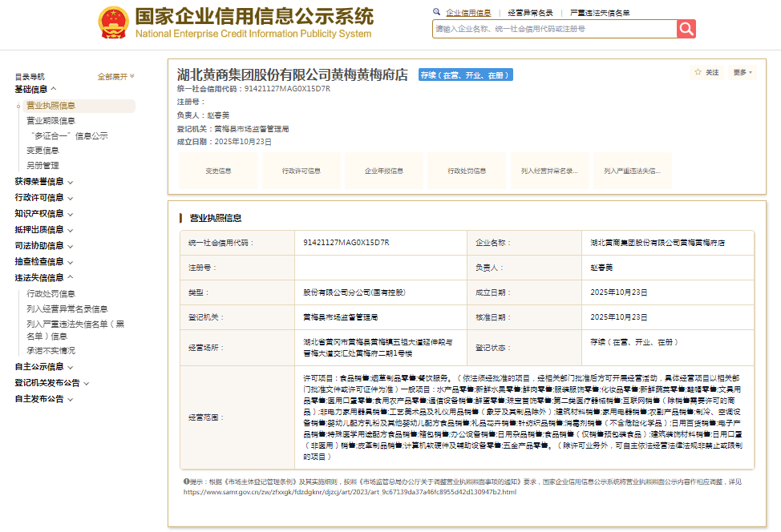Expand all sections via 全部展开
Image resolution: width=781 pixels, height=532 pixels.
tap(115, 77)
